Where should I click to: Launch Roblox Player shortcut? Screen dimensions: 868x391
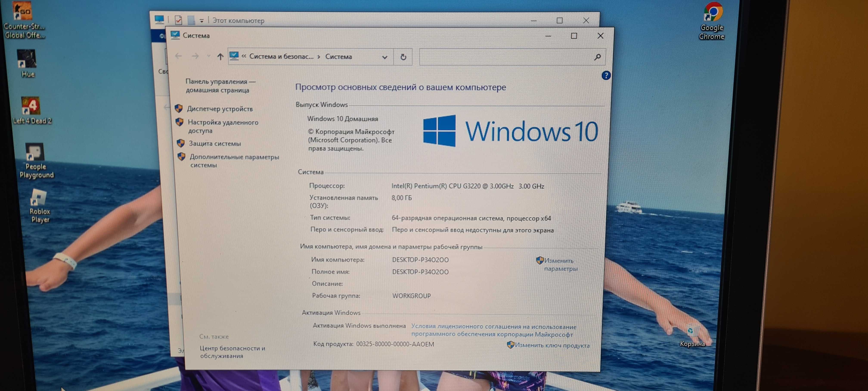point(39,206)
